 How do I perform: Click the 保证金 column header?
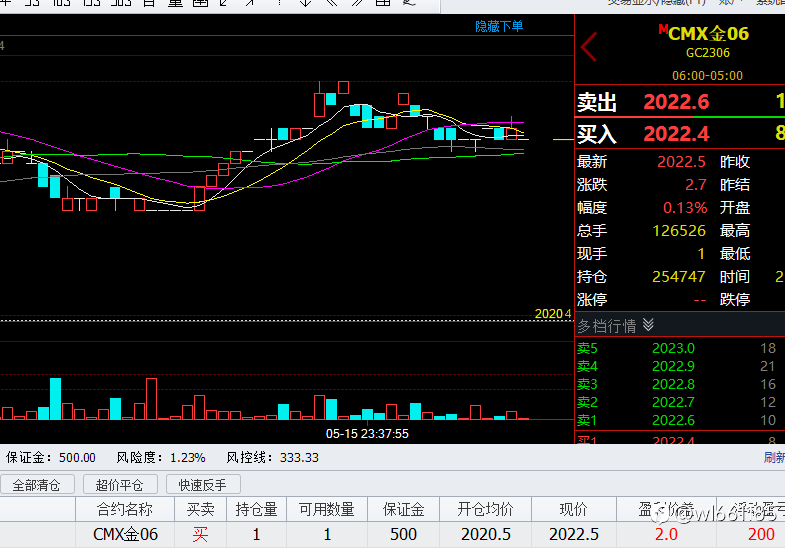point(404,509)
